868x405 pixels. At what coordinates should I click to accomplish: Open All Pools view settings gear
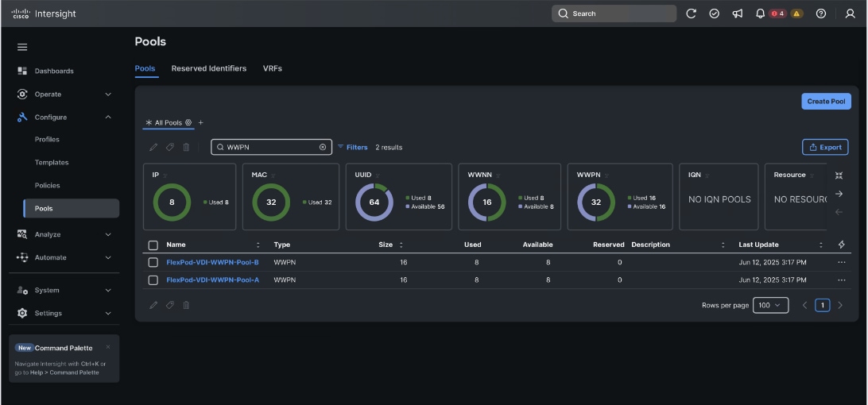tap(188, 122)
